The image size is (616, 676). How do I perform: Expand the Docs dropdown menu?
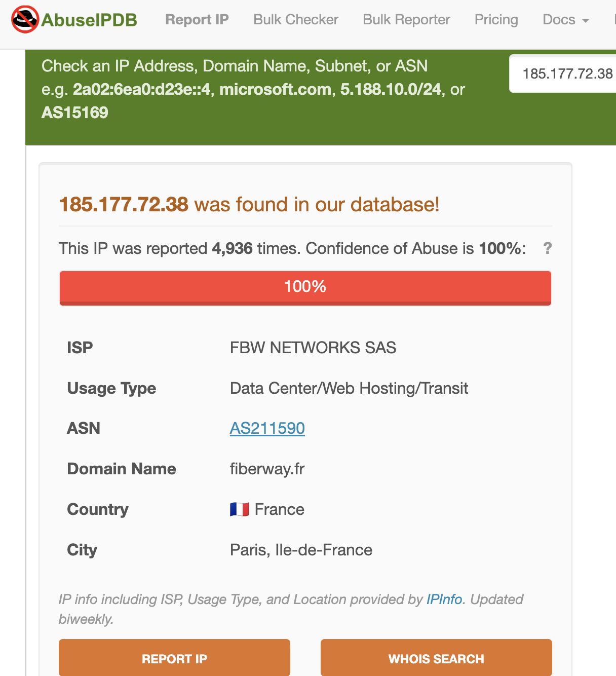pos(565,20)
